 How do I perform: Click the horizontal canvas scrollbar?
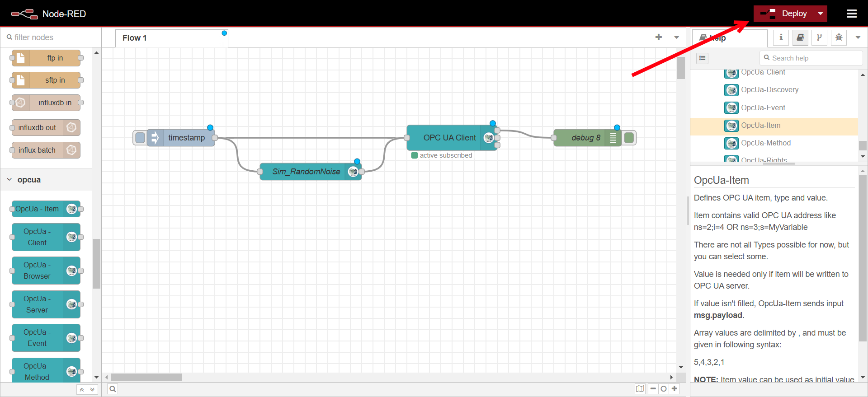(146, 377)
